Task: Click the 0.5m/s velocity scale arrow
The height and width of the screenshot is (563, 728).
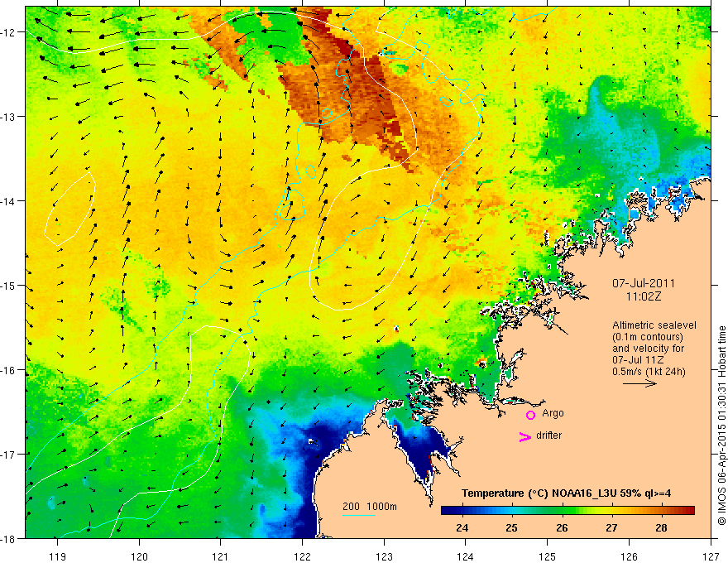Action: point(639,383)
